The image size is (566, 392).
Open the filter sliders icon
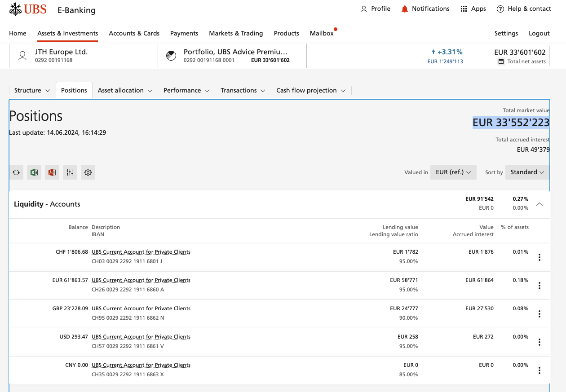pos(70,172)
